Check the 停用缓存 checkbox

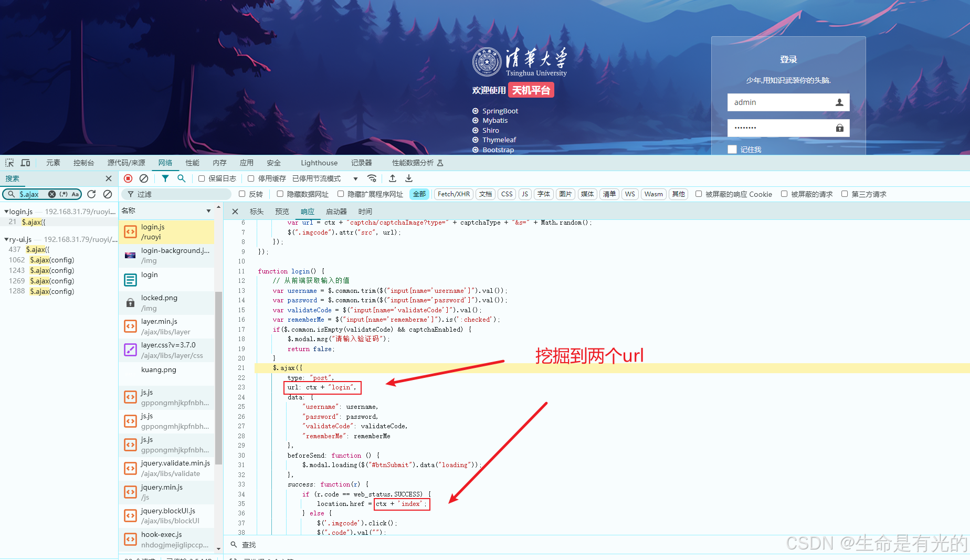pyautogui.click(x=251, y=178)
